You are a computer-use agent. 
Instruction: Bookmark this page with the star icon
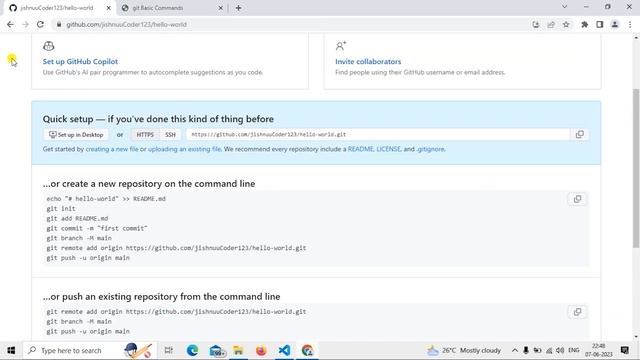coord(566,24)
